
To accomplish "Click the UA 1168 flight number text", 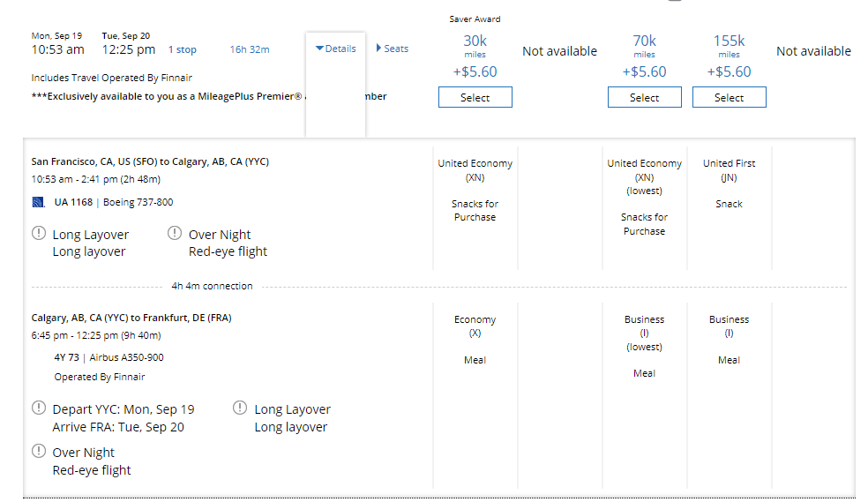I will pos(72,202).
